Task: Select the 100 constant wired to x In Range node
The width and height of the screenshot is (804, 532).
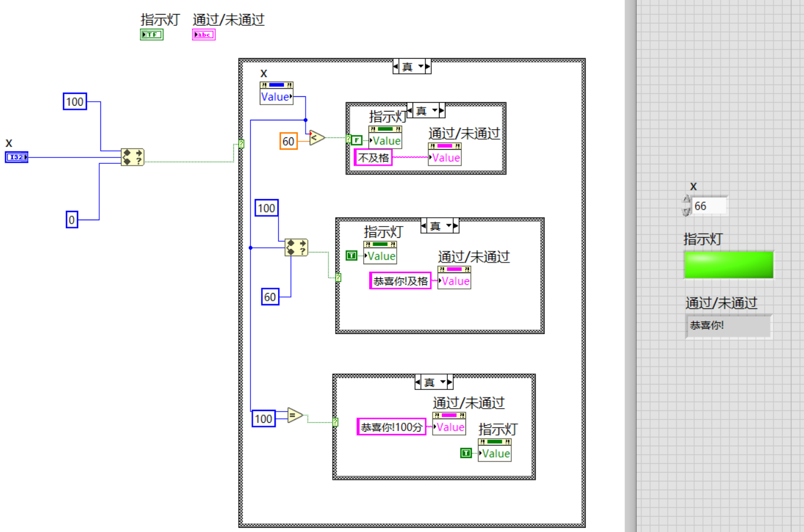Action: [x=75, y=102]
